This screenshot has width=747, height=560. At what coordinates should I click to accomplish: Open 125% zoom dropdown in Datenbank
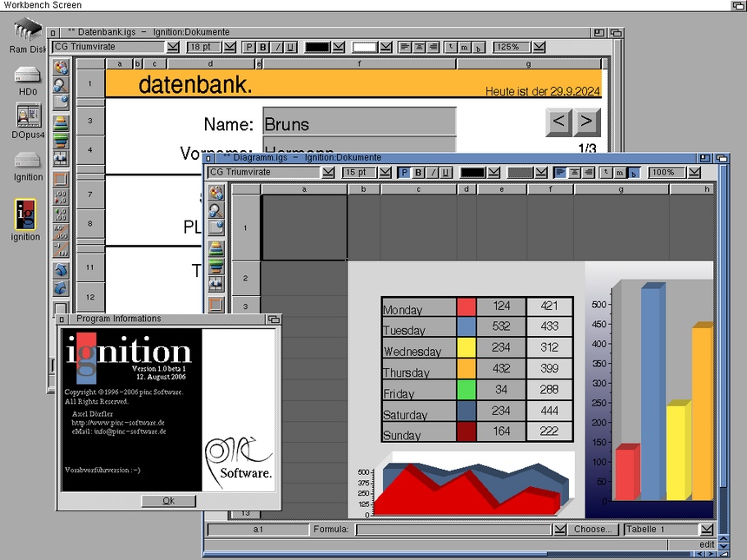539,47
